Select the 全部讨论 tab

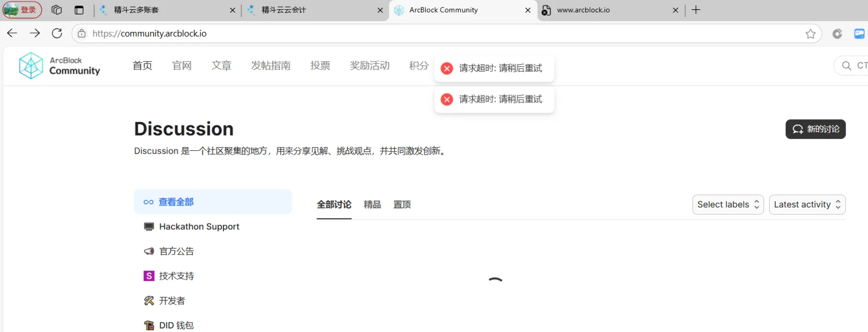pyautogui.click(x=334, y=205)
